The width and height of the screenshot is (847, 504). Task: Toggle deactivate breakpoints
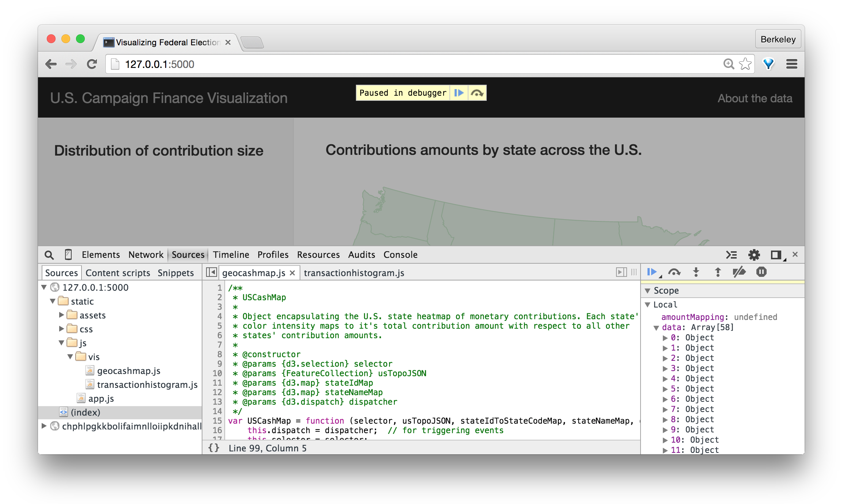tap(739, 272)
